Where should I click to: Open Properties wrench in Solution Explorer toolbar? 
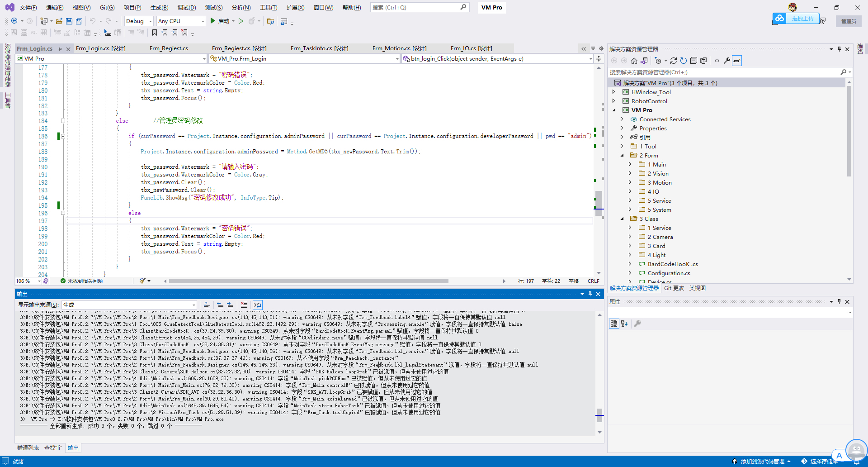[727, 61]
